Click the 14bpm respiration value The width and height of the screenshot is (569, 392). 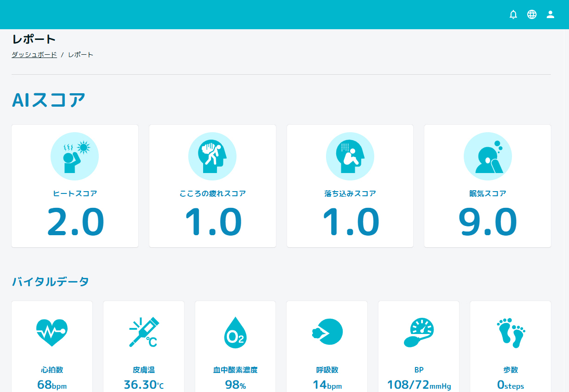(x=327, y=385)
